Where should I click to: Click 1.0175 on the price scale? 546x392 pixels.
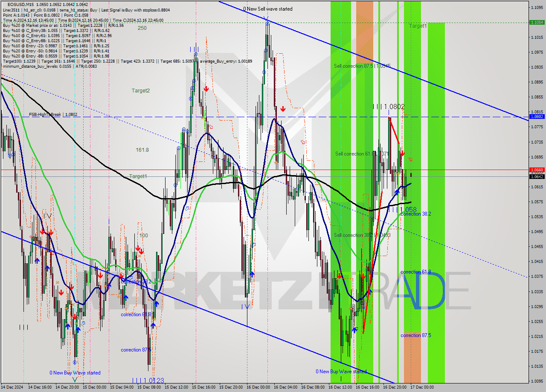536,351
